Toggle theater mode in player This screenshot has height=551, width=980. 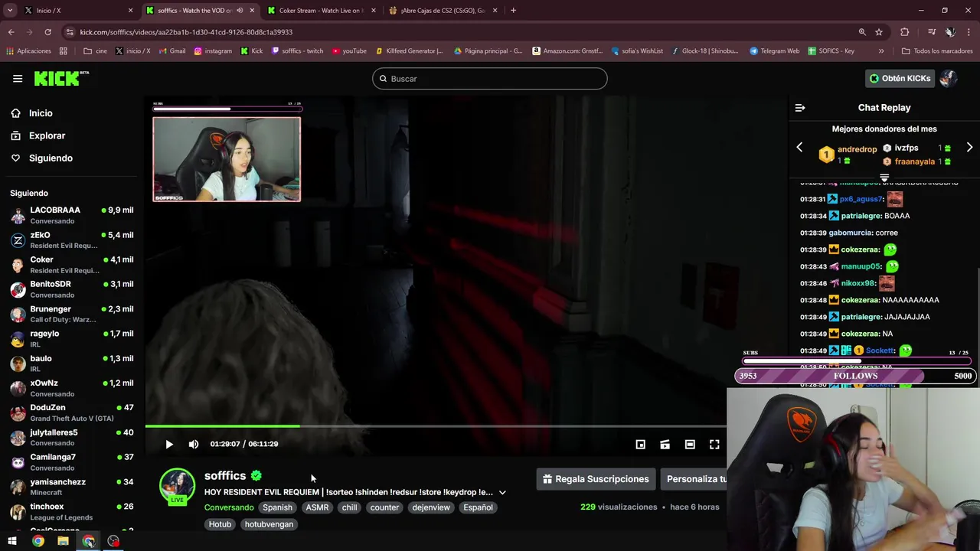tap(690, 444)
